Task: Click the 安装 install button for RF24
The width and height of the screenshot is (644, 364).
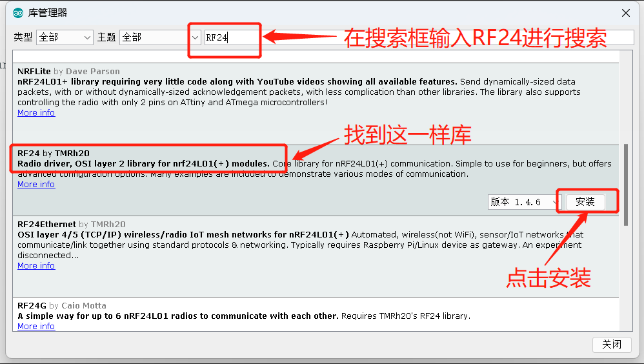Action: pyautogui.click(x=585, y=202)
